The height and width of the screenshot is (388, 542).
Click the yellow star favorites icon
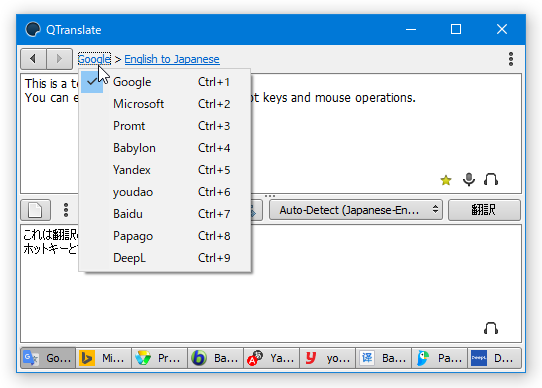[x=446, y=180]
